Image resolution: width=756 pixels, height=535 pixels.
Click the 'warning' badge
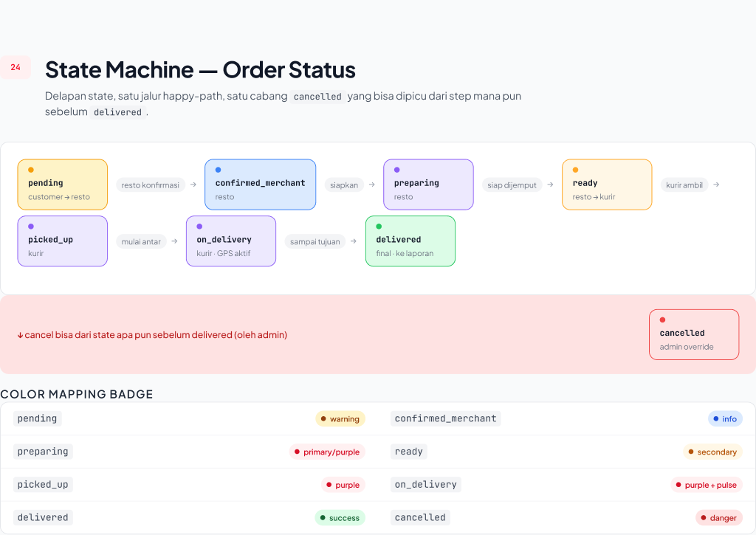click(340, 419)
